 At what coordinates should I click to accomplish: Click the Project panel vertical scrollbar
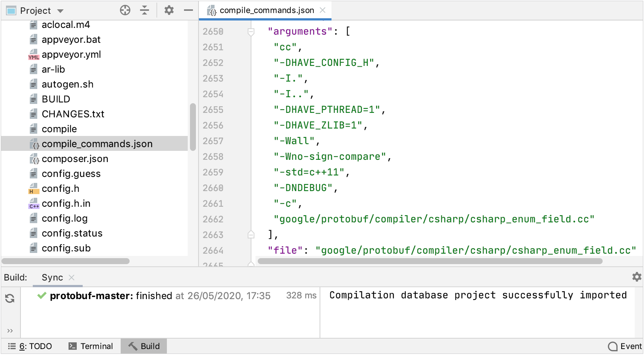(x=193, y=127)
